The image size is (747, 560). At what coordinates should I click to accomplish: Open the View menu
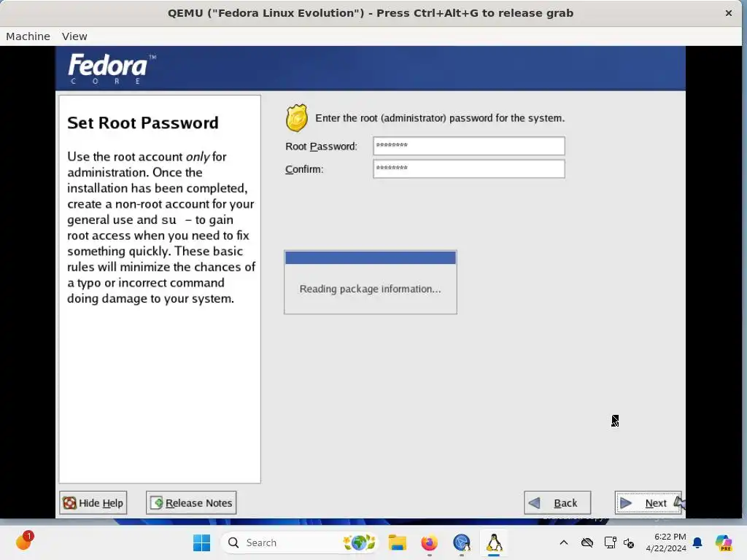74,36
